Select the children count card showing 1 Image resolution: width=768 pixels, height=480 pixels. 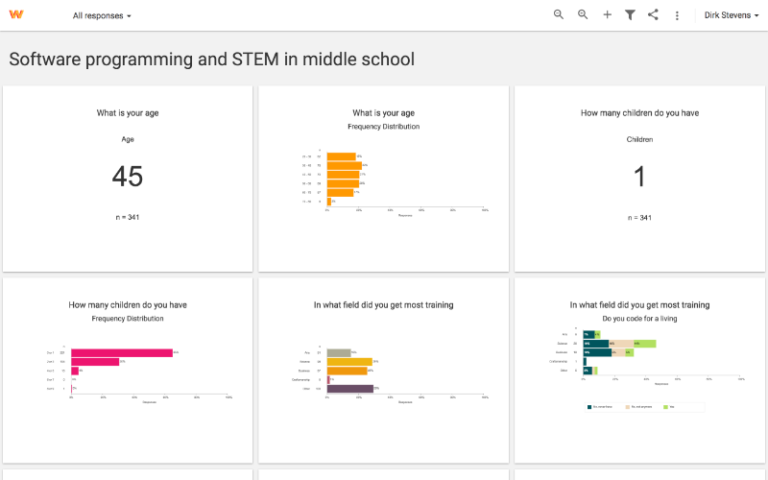(x=639, y=178)
